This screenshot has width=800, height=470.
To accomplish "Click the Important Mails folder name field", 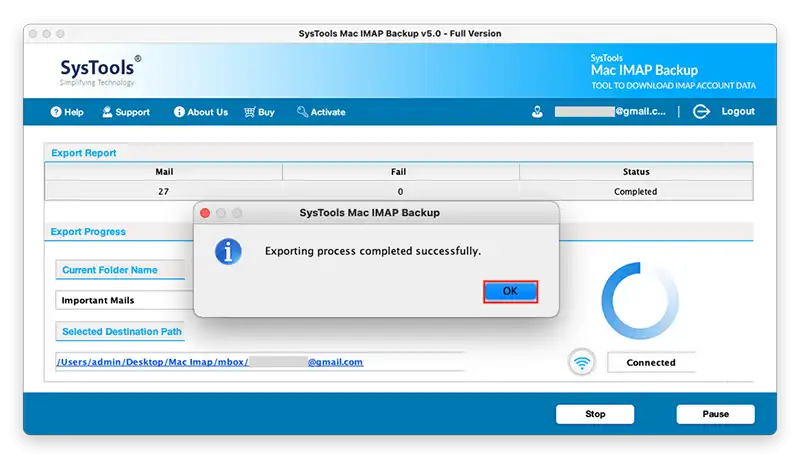I will pyautogui.click(x=124, y=300).
